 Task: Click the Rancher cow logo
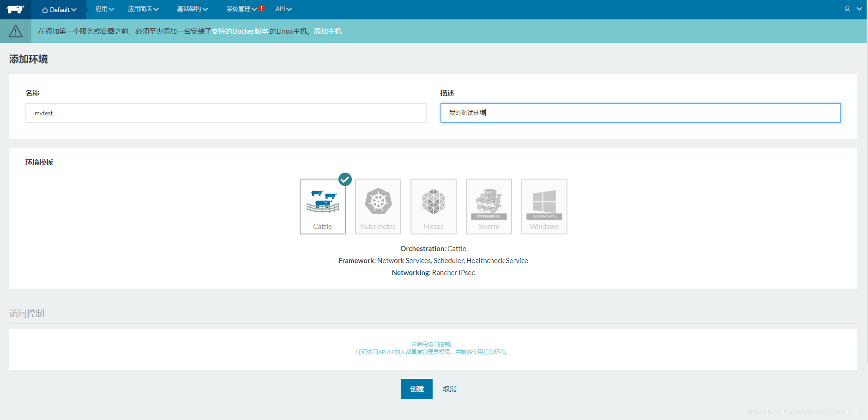[16, 9]
